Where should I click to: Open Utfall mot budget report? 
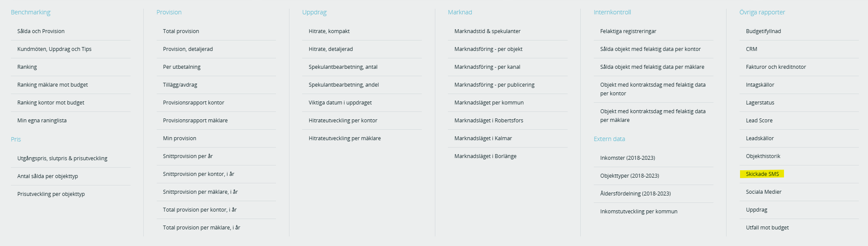tap(767, 228)
